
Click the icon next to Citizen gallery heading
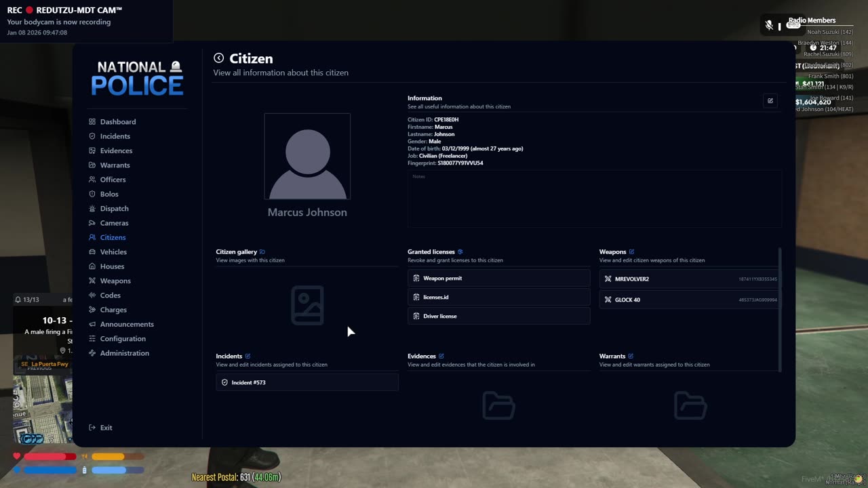point(262,252)
